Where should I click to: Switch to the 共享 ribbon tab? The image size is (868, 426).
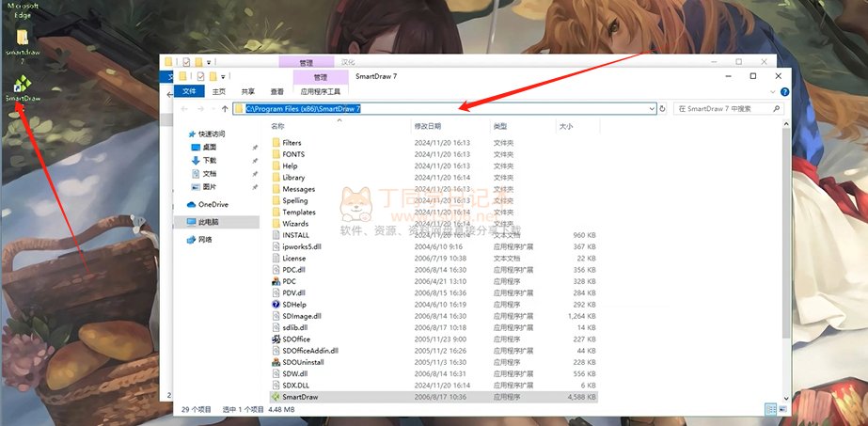coord(248,91)
